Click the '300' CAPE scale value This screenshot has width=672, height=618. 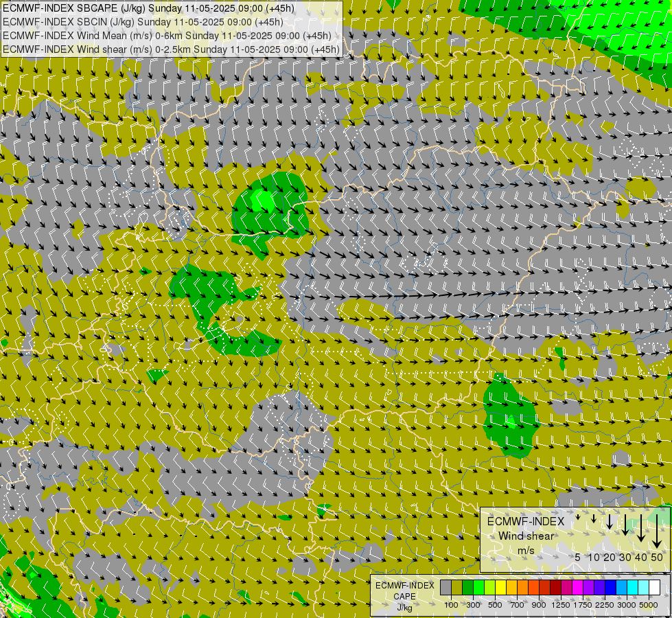[473, 605]
